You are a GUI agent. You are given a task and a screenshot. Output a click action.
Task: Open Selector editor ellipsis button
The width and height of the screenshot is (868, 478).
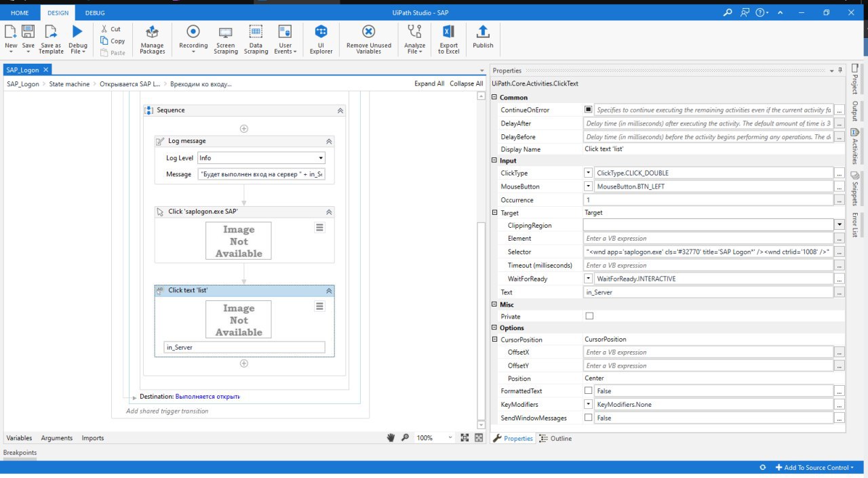click(840, 252)
